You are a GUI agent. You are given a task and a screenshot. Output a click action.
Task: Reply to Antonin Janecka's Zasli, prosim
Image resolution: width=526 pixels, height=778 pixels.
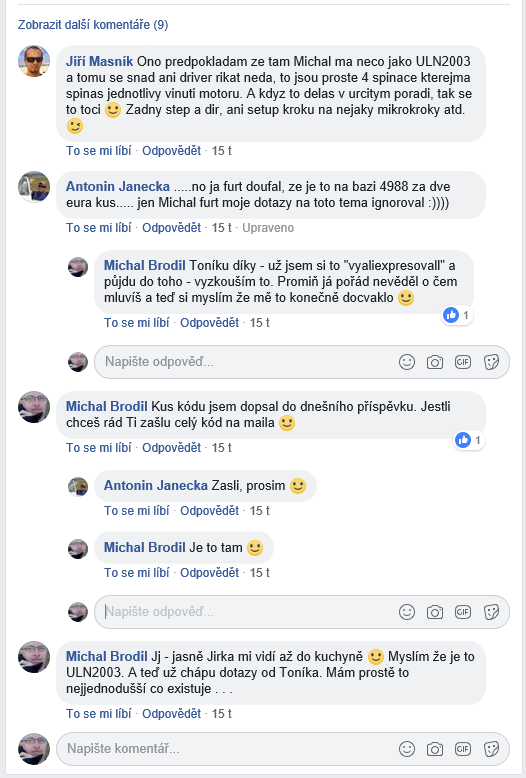(x=209, y=511)
